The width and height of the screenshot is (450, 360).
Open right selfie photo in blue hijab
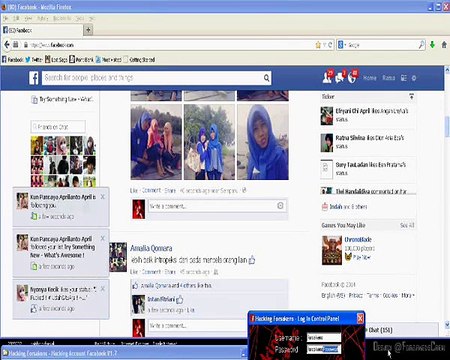click(263, 142)
